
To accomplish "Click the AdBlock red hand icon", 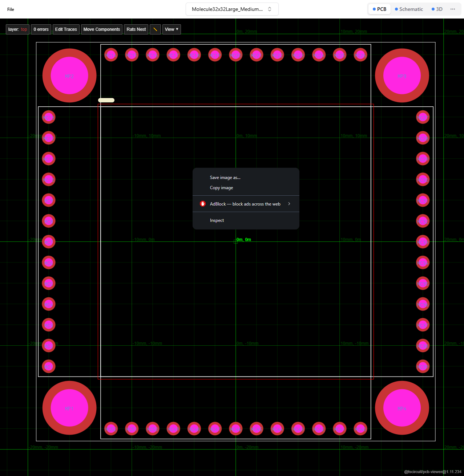I will click(x=203, y=204).
